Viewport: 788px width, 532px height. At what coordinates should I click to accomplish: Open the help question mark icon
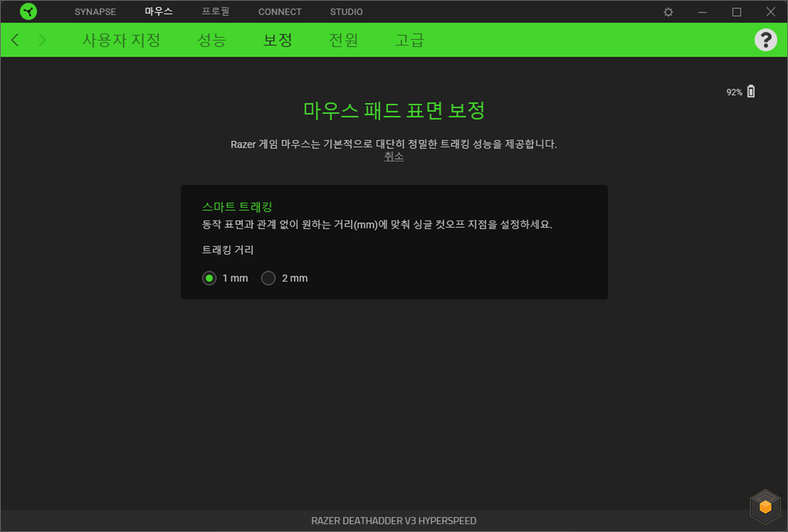[766, 39]
